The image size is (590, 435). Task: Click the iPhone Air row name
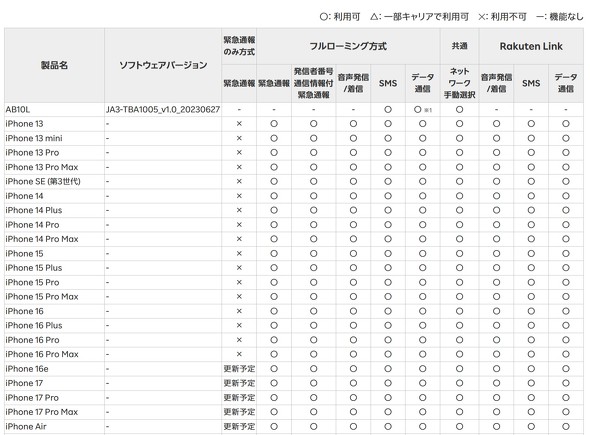26,426
